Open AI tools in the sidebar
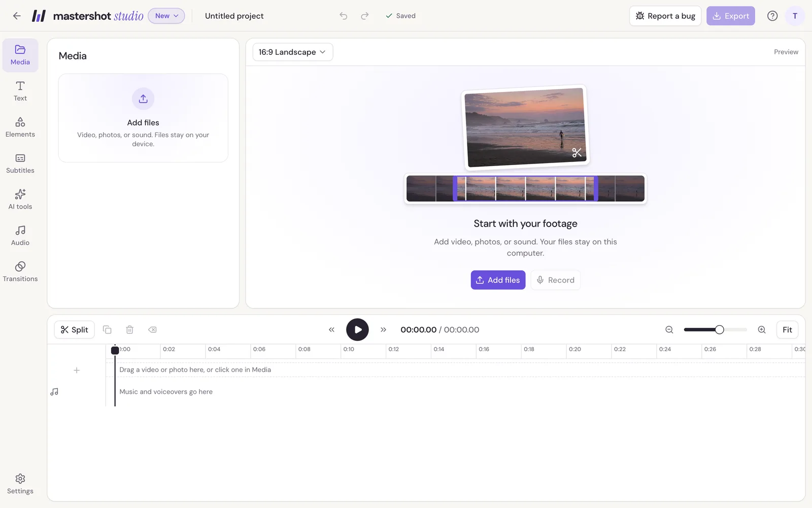Image resolution: width=812 pixels, height=508 pixels. click(20, 200)
